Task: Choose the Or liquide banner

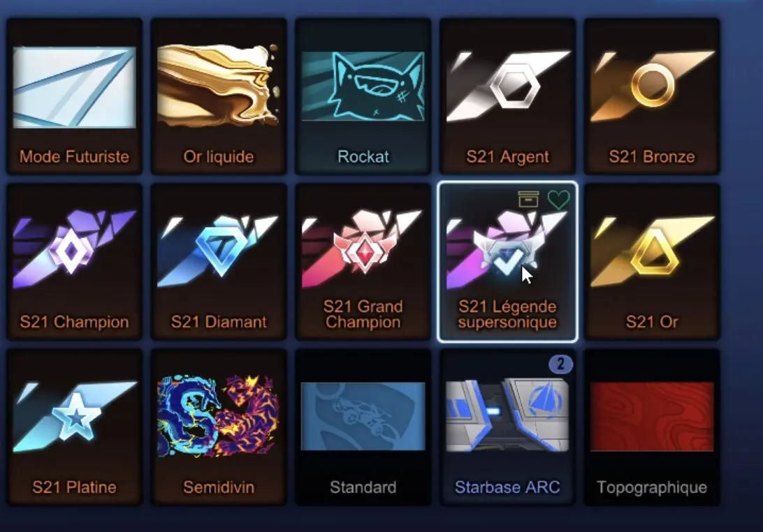Action: [x=219, y=96]
